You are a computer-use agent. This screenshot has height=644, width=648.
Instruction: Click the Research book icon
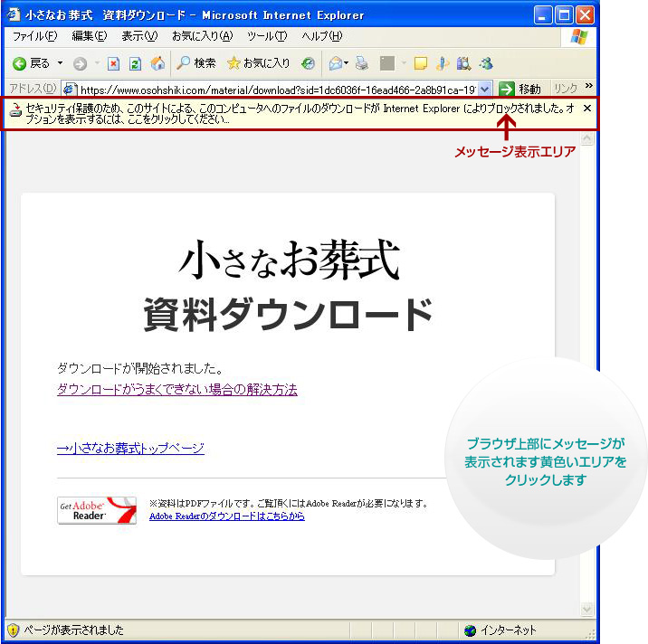[463, 63]
